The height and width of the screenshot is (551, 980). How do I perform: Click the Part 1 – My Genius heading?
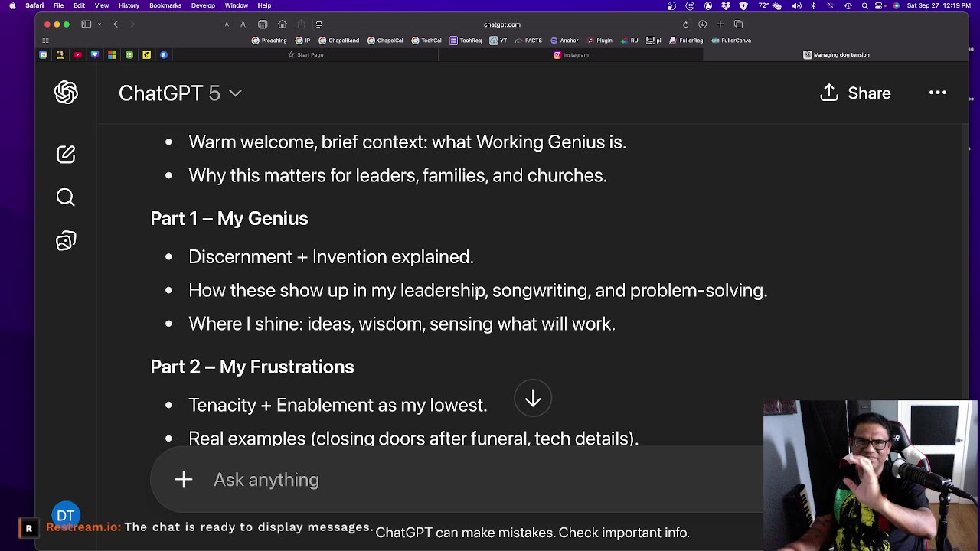coord(229,218)
